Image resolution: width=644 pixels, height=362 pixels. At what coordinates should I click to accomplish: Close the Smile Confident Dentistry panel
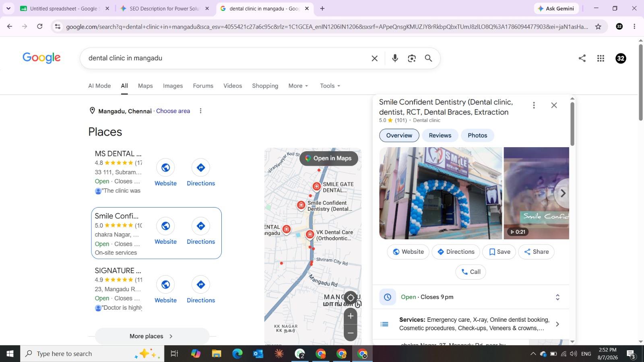point(554,105)
